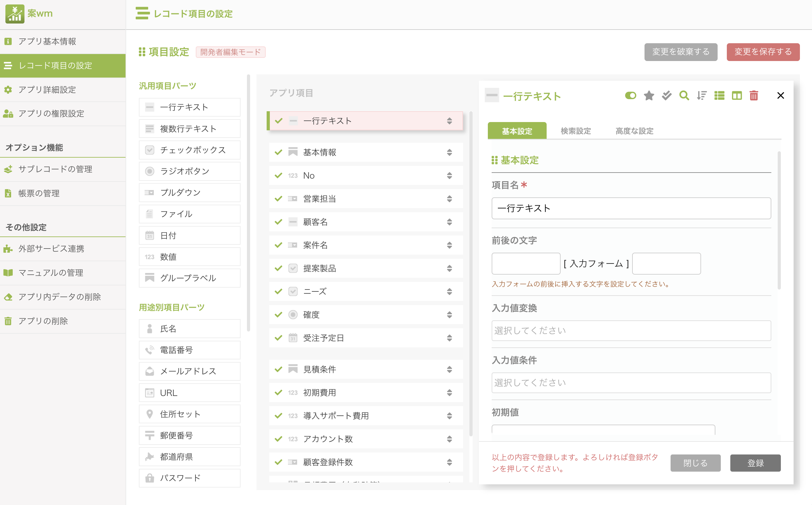Toggle green checkmark on 確度 row
This screenshot has height=505, width=812.
(x=278, y=315)
